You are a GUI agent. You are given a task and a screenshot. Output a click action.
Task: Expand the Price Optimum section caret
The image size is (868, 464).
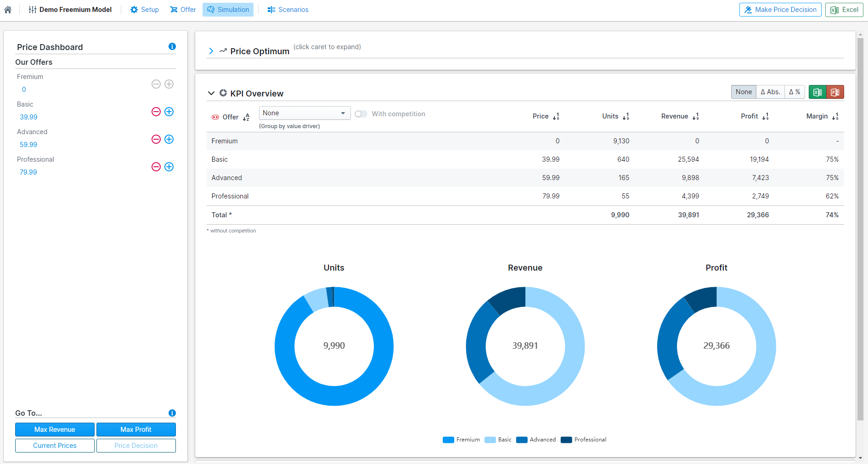[x=211, y=51]
